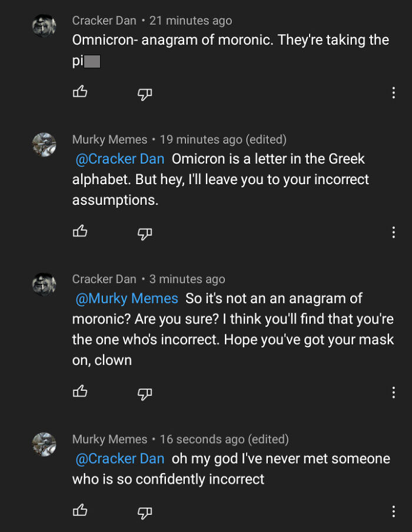
Task: Dislike the 'confidently incorrect' reply
Action: point(145,512)
